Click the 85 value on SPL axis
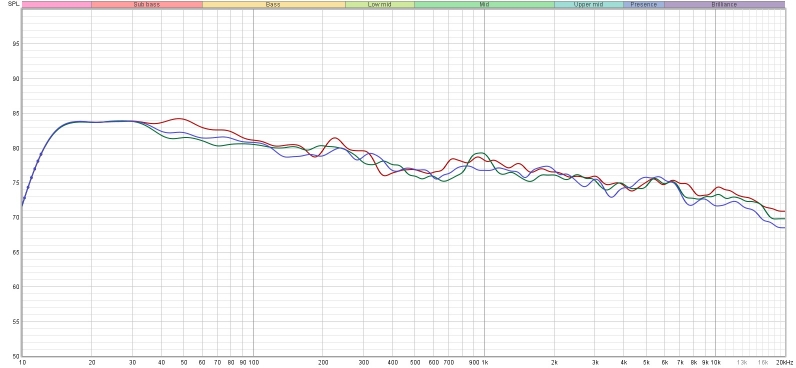The image size is (796, 368). pyautogui.click(x=15, y=114)
